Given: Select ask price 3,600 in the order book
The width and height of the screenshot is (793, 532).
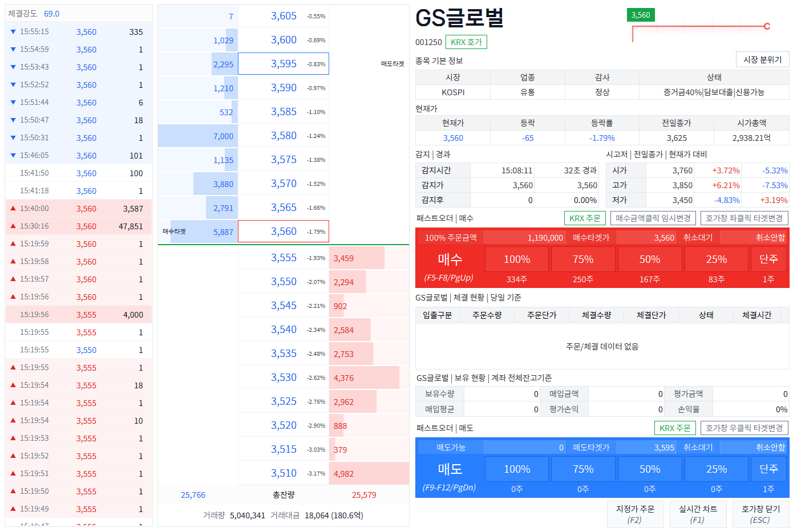Looking at the screenshot, I should point(284,40).
